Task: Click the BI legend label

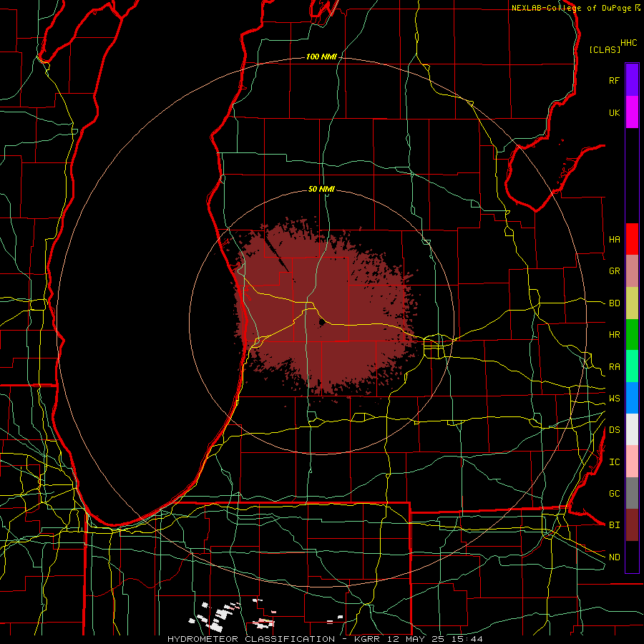Action: coord(614,525)
